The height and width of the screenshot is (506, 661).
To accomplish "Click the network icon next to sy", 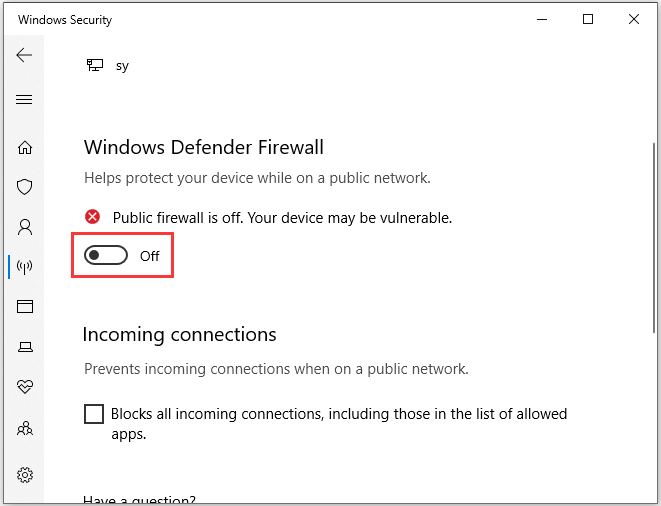I will click(x=95, y=65).
